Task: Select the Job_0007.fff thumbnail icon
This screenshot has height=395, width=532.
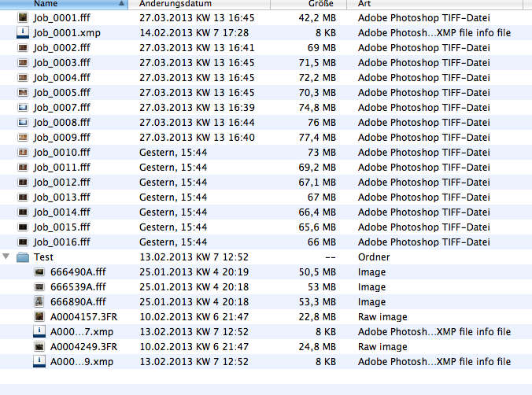Action: click(x=24, y=107)
